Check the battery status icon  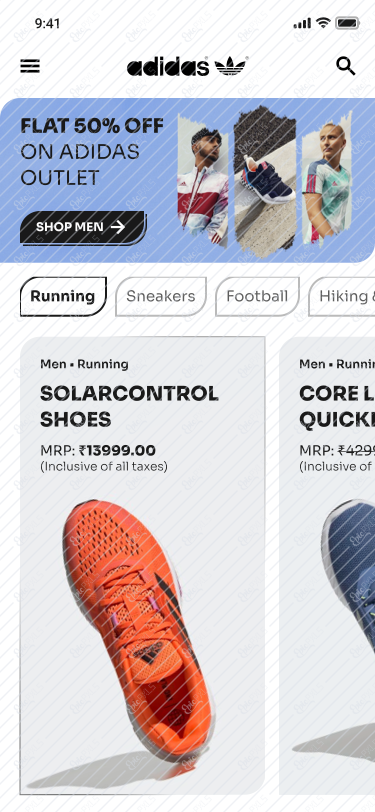(x=347, y=23)
